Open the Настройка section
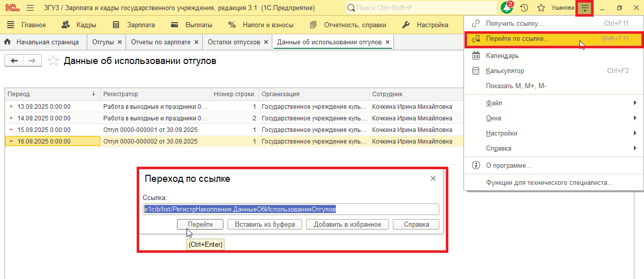644x279 pixels. coord(426,25)
